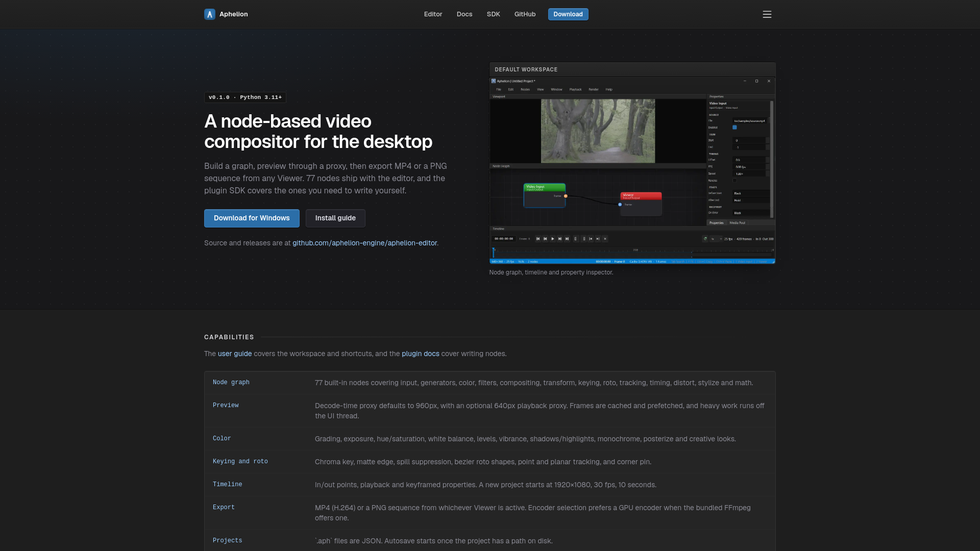The width and height of the screenshot is (980, 551).
Task: Click the play button in the Timeline transport
Action: pyautogui.click(x=552, y=239)
